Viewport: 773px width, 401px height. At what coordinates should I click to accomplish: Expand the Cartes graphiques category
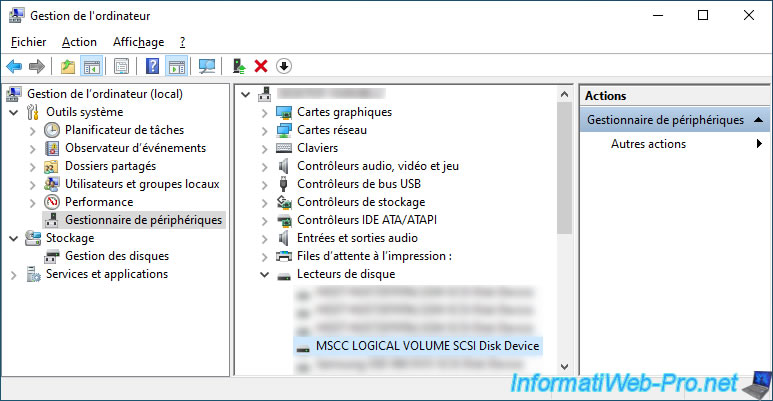coord(264,112)
